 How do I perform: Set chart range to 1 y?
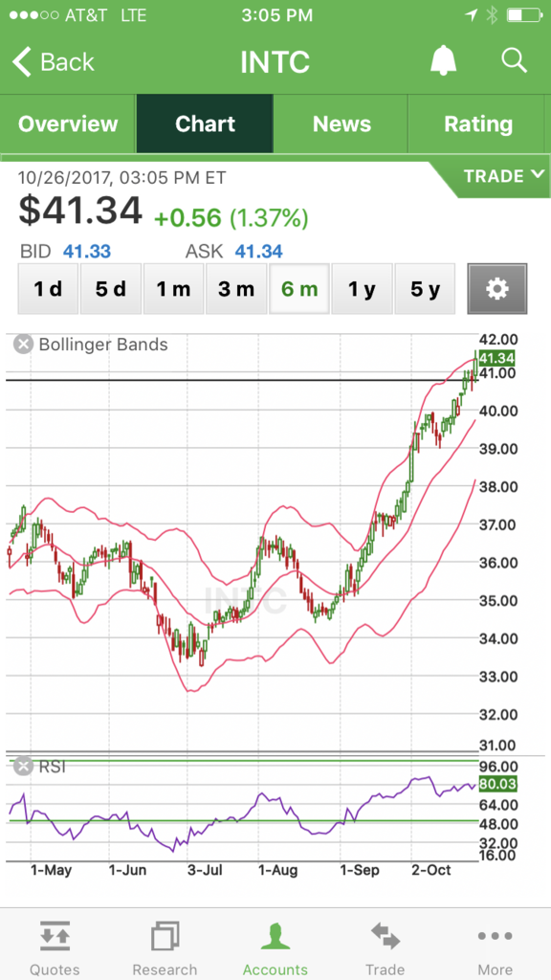point(362,289)
